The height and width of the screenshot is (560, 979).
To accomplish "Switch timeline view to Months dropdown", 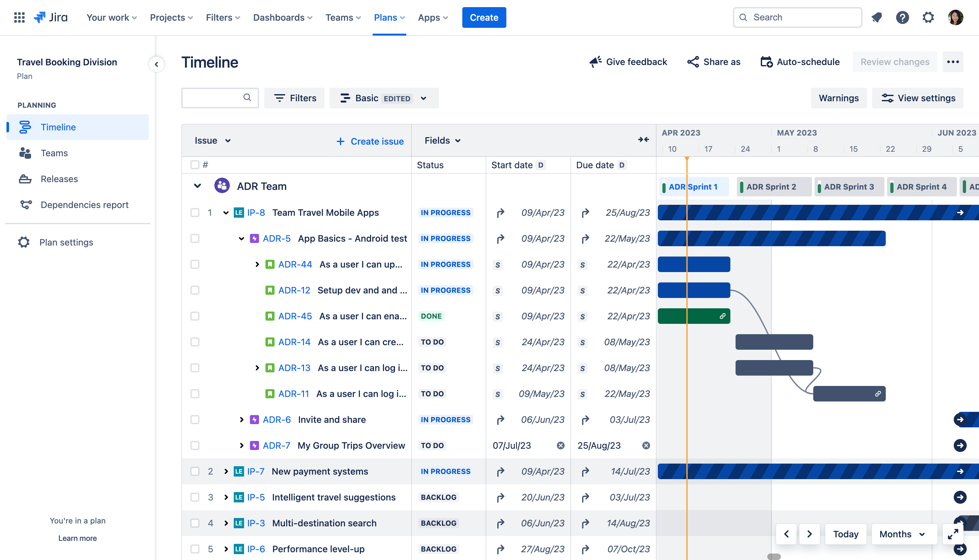I will point(903,534).
